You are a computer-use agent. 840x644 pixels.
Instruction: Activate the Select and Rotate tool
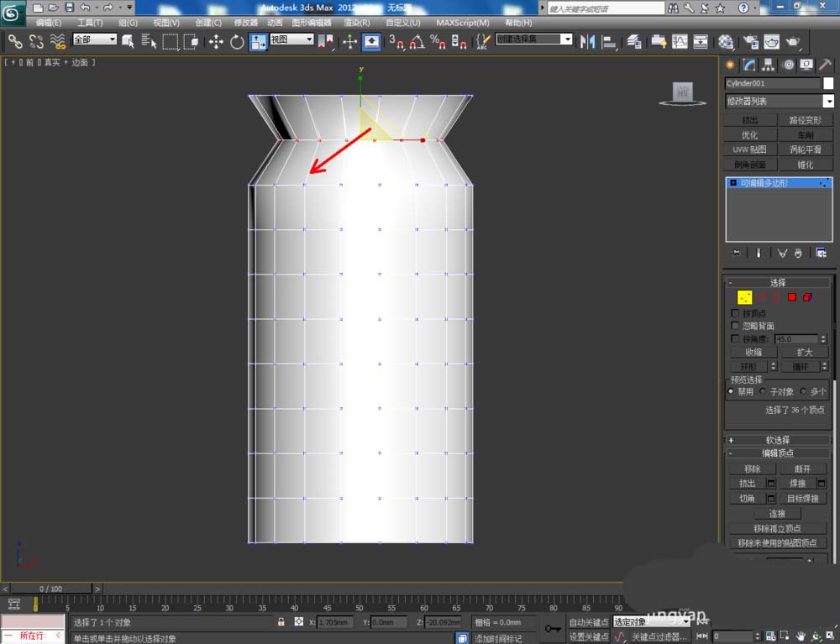pos(237,42)
